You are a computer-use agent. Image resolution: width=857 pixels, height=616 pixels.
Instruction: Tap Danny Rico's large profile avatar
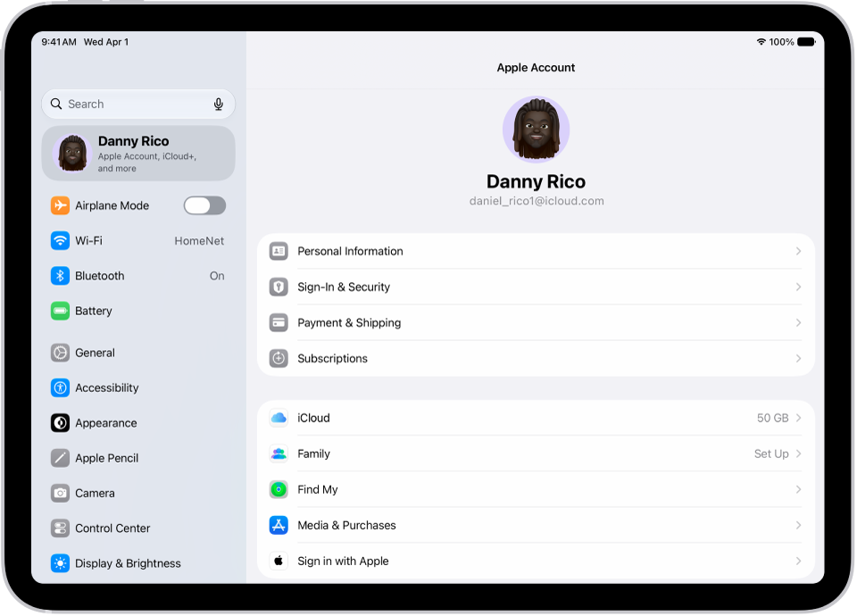point(537,129)
